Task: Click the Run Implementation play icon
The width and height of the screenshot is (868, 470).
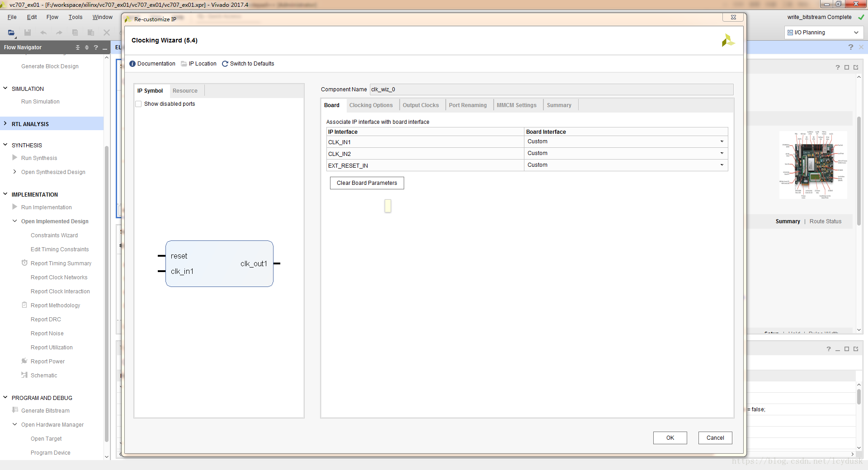Action: point(15,207)
